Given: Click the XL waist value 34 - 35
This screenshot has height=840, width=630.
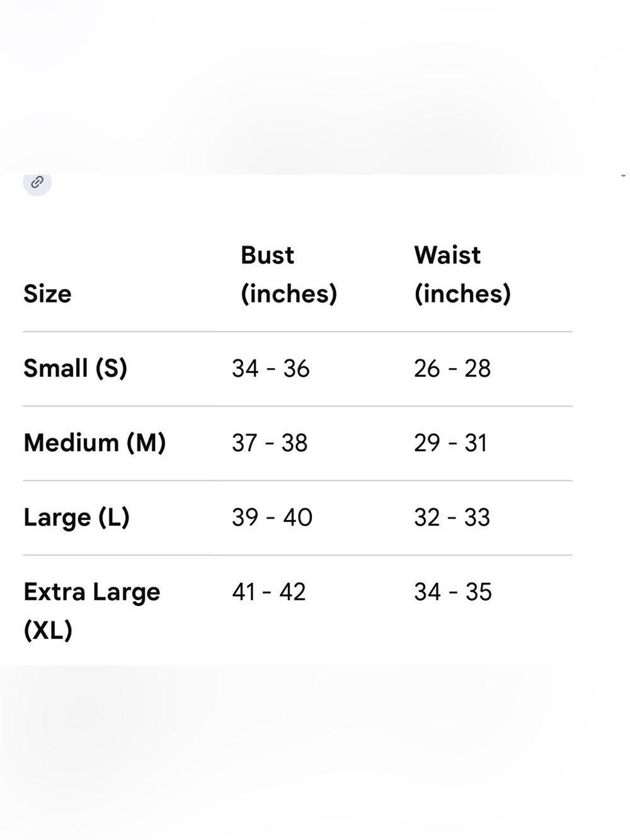Looking at the screenshot, I should pos(453,592).
